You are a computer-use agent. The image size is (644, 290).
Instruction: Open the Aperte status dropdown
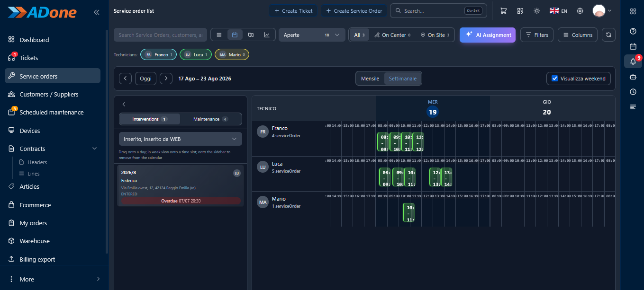pos(312,35)
